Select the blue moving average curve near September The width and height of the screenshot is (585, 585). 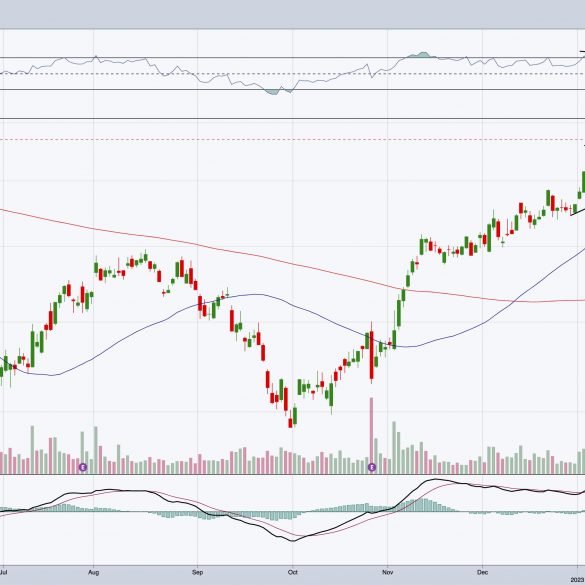point(197,305)
